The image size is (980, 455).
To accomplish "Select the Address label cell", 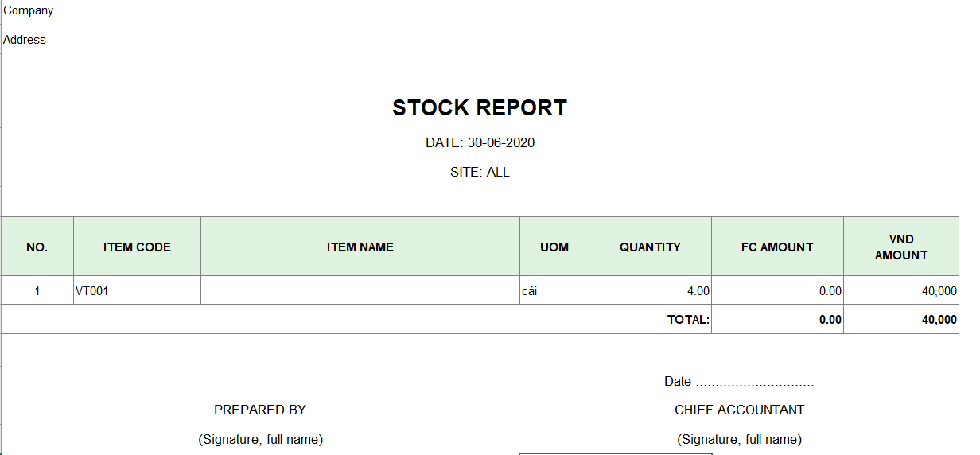I will (25, 40).
